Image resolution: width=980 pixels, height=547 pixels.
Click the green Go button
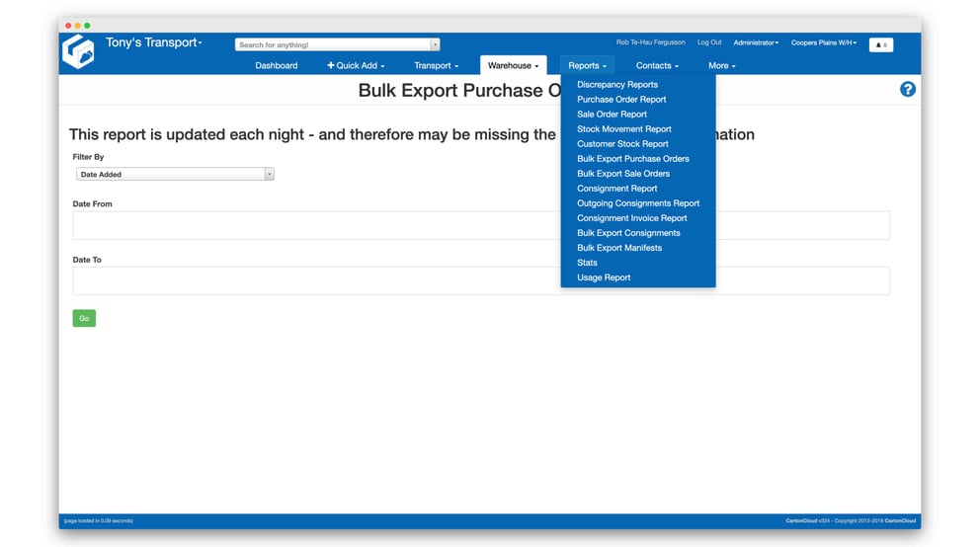[84, 319]
